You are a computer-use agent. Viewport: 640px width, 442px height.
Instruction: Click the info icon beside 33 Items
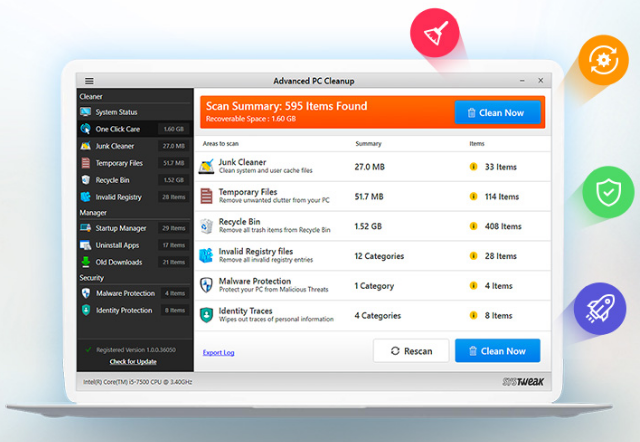coord(473,167)
